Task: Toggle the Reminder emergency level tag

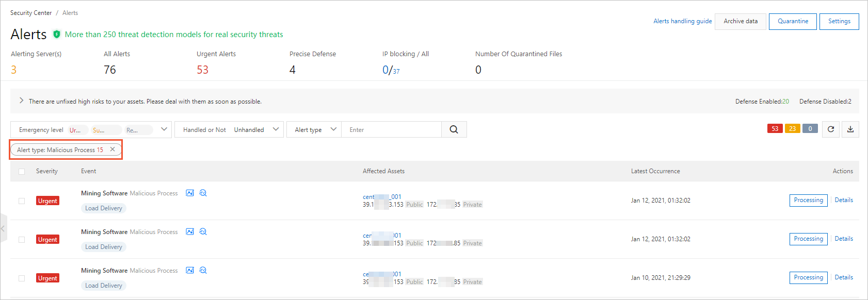Action: pyautogui.click(x=138, y=130)
